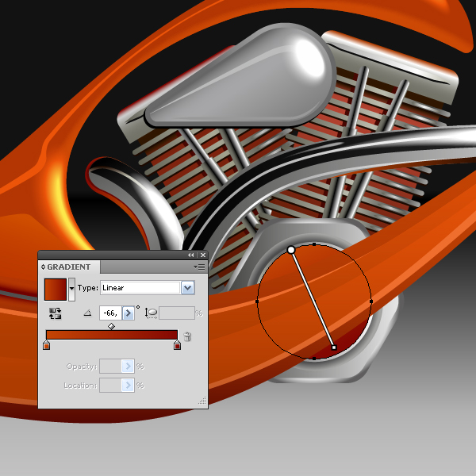This screenshot has height=476, width=476.
Task: Open the angle value dropdown arrow
Action: (128, 313)
